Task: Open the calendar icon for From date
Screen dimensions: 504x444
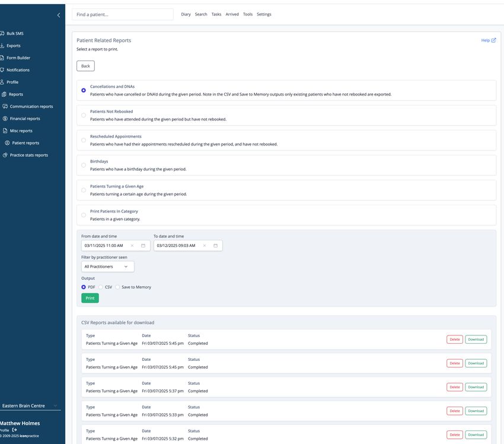Action: (x=143, y=246)
